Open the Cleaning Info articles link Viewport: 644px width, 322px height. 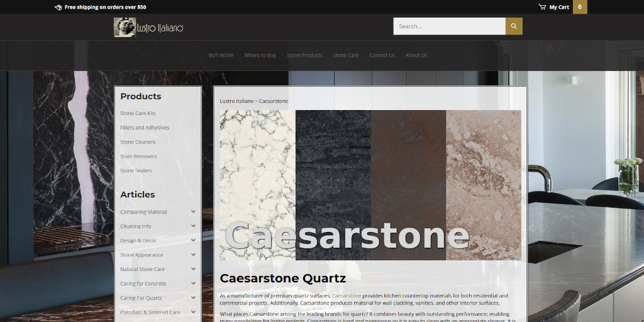tap(136, 226)
